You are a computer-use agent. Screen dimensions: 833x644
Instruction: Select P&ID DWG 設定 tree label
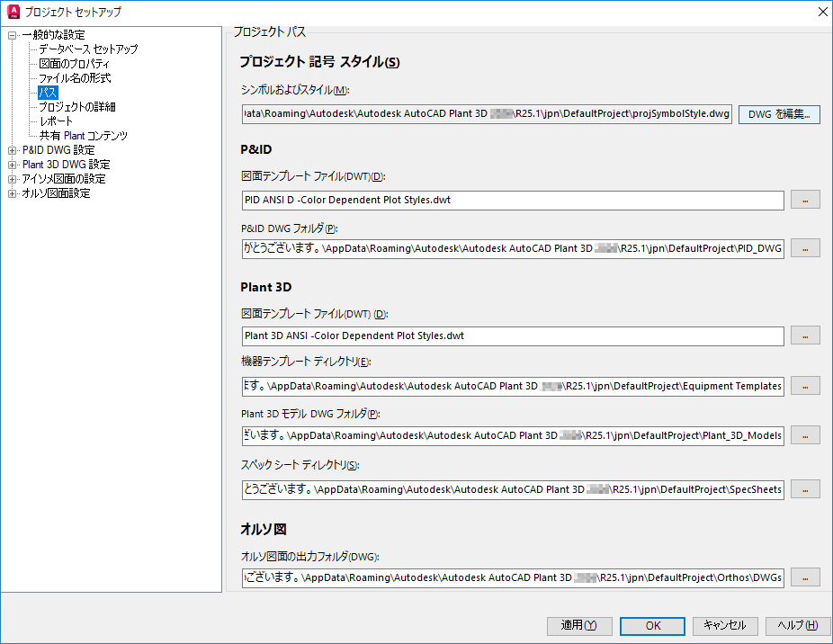(58, 150)
